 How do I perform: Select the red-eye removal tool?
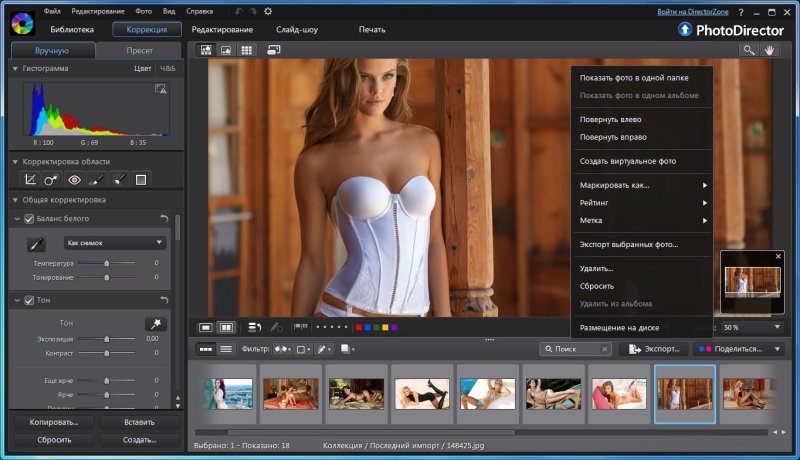pos(74,180)
